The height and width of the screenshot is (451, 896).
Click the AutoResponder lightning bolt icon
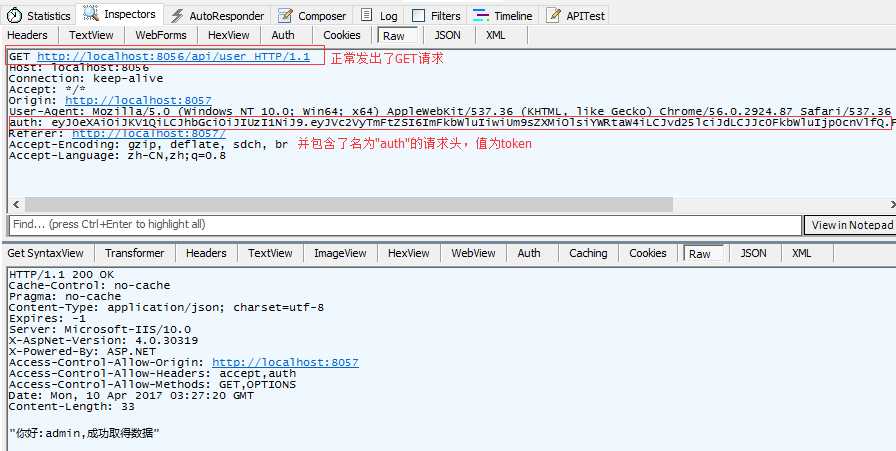(x=178, y=15)
